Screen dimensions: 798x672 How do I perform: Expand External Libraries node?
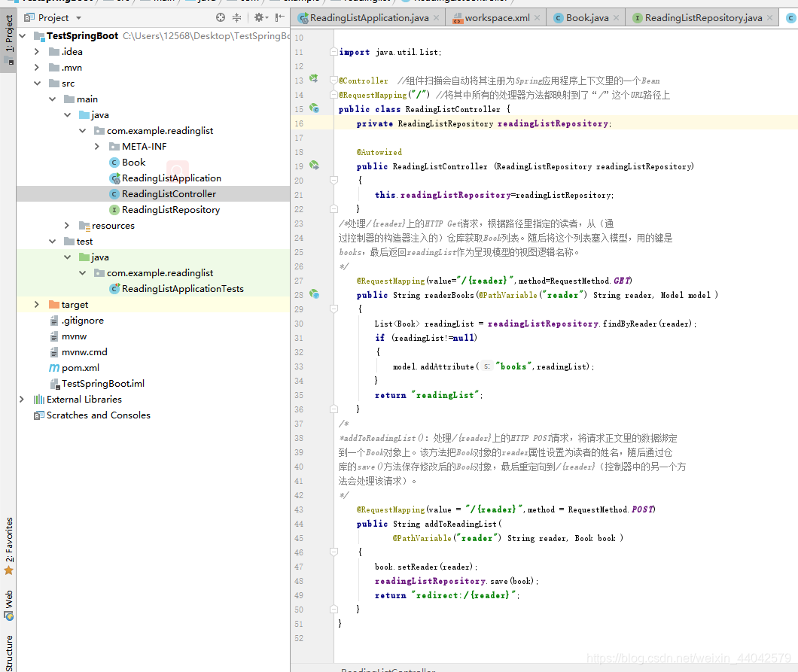pos(22,400)
